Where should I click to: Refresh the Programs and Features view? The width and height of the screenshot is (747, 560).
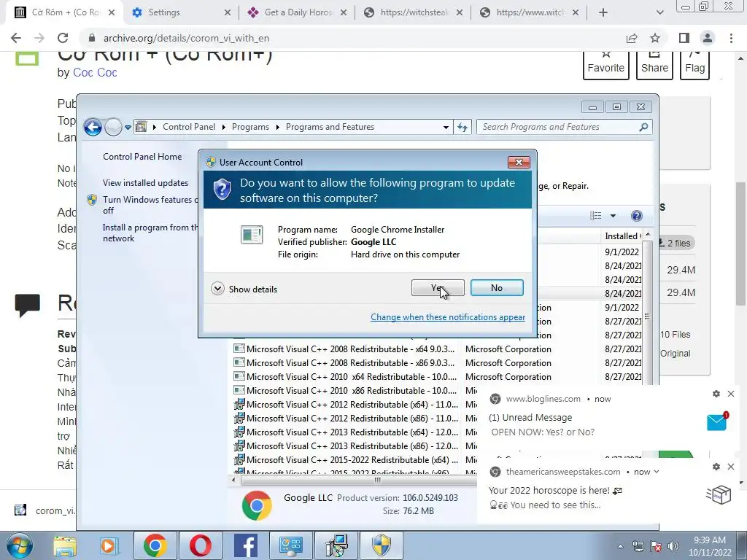click(x=462, y=127)
